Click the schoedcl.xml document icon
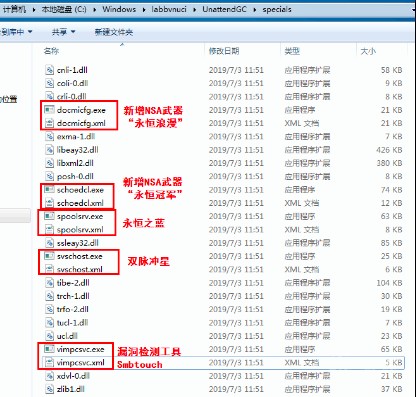 click(49, 203)
